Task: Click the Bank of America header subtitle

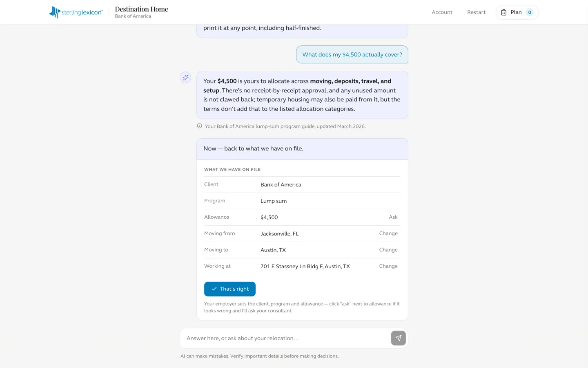Action: [133, 16]
